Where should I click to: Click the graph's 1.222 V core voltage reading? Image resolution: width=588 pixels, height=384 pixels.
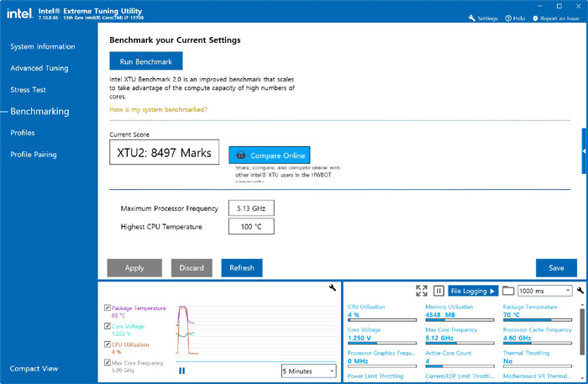121,334
